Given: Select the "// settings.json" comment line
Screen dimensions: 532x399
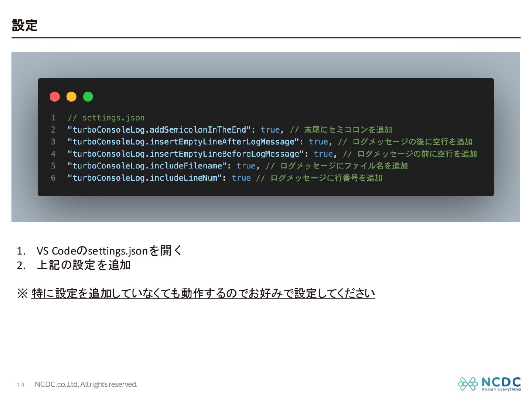Looking at the screenshot, I should [x=106, y=118].
